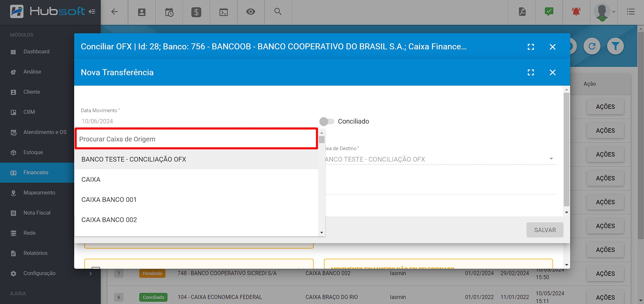Open search with magnifier toolbar icon

click(278, 11)
